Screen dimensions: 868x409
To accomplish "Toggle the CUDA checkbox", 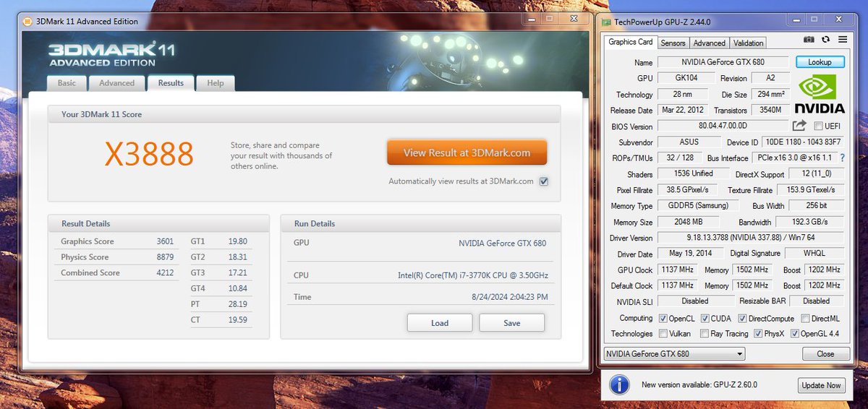I will 705,319.
